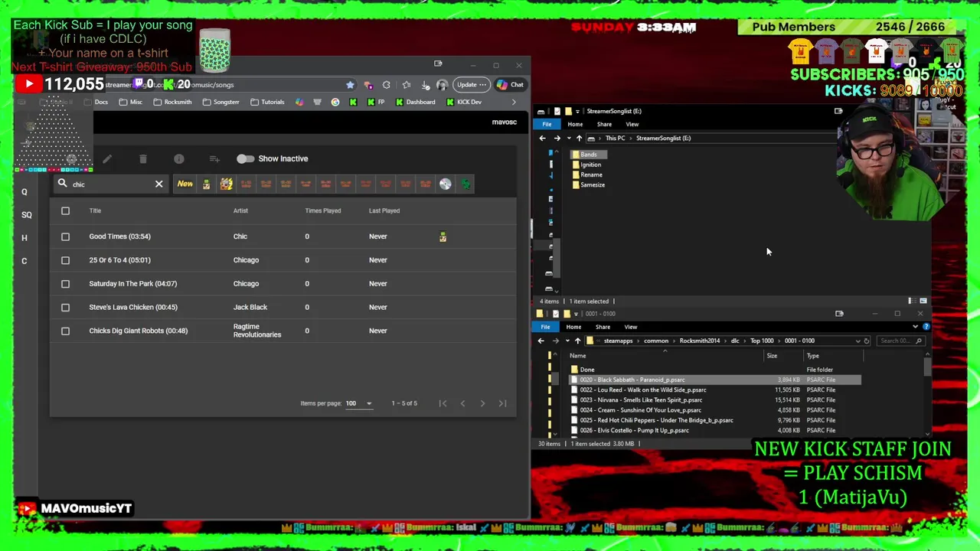Open the Tutorials bookmarks folder
The height and width of the screenshot is (551, 980).
(267, 102)
